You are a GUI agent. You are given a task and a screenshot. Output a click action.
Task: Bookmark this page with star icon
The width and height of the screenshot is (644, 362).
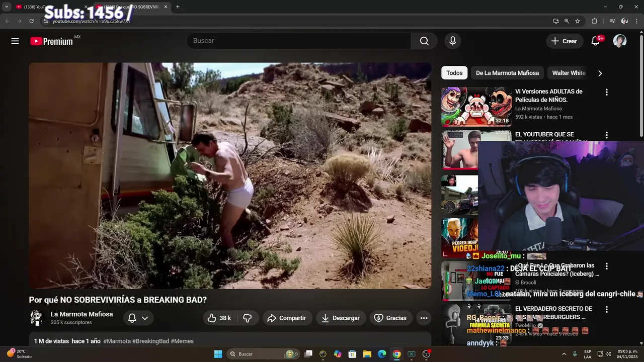click(578, 21)
